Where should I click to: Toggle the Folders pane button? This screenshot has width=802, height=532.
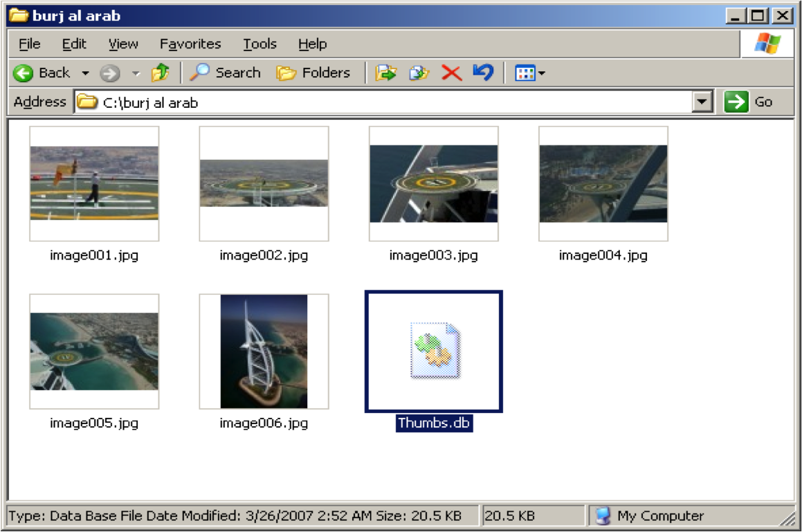point(313,73)
